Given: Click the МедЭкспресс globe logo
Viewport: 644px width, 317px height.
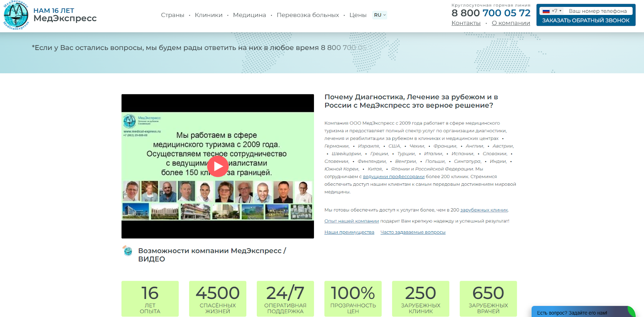Looking at the screenshot, I should click(x=16, y=15).
